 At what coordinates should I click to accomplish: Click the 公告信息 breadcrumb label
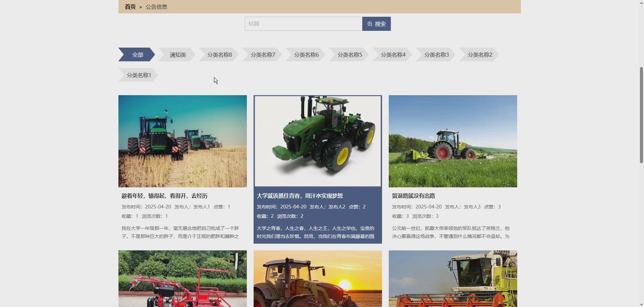pos(156,6)
